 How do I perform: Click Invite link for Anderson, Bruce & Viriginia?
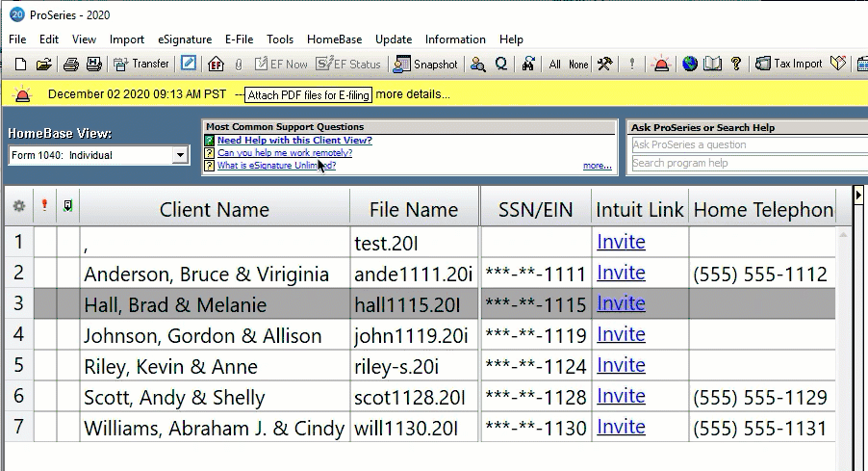[x=621, y=273]
